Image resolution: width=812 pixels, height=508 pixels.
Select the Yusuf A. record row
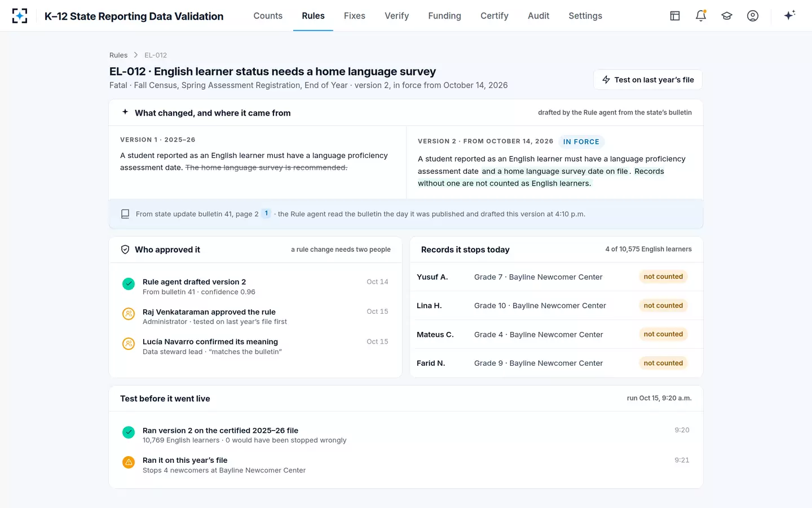(x=556, y=277)
